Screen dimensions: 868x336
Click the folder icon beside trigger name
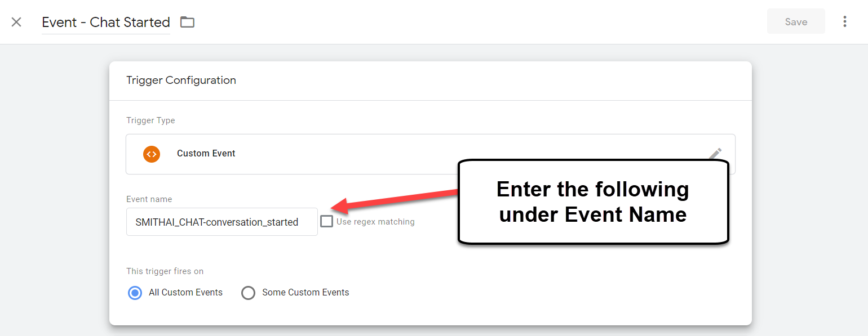pyautogui.click(x=187, y=22)
